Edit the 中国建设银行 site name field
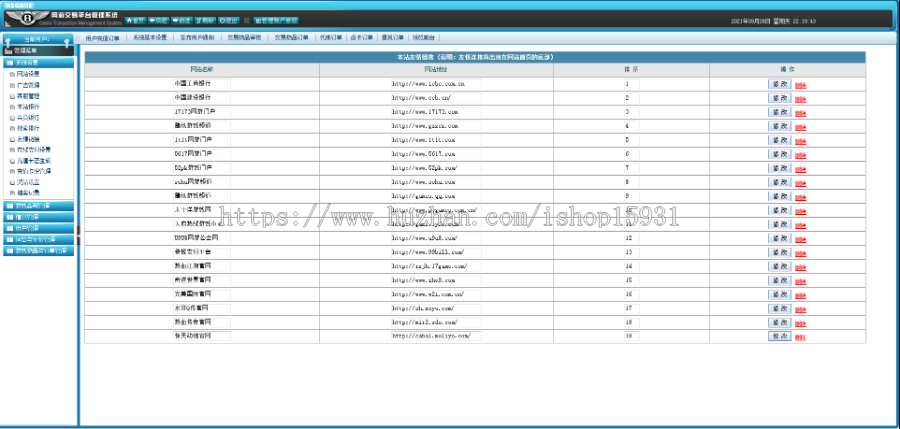 (x=201, y=98)
